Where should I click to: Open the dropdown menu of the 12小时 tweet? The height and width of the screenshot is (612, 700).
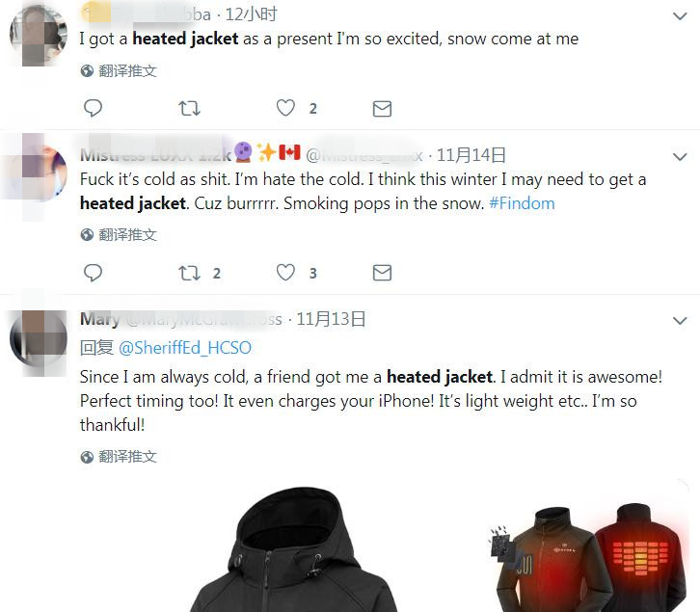click(x=680, y=16)
